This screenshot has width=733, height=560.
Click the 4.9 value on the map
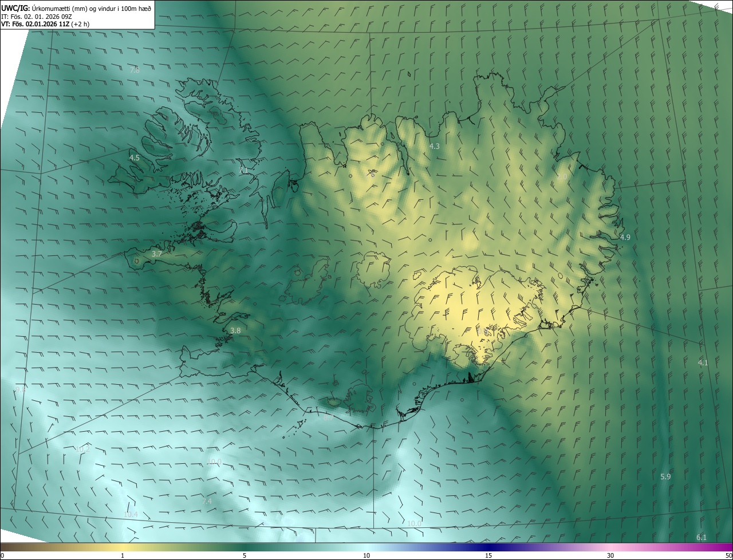(x=625, y=237)
